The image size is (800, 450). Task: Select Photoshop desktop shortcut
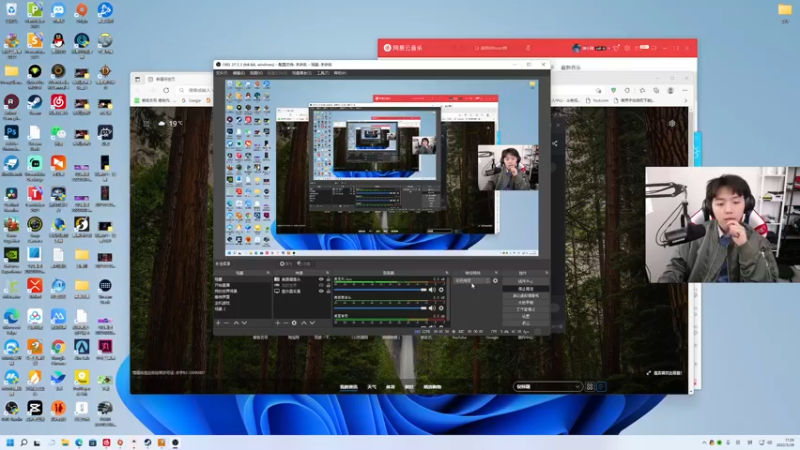click(x=11, y=136)
